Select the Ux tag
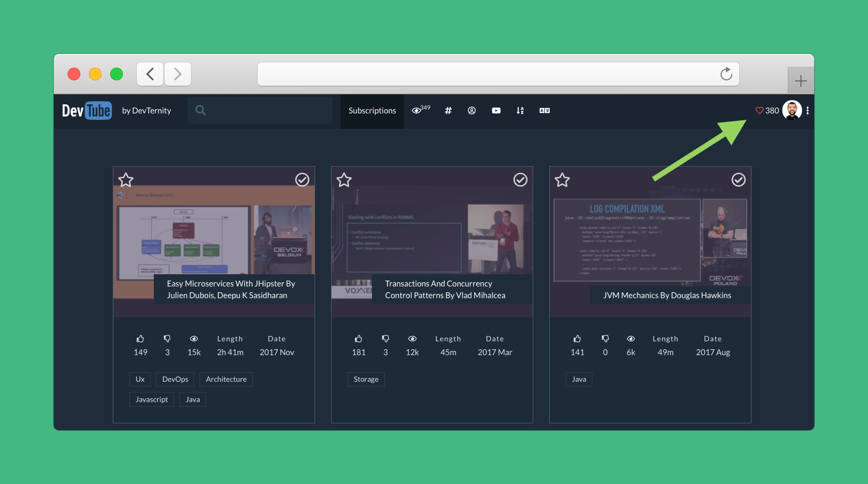This screenshot has width=868, height=484. (x=140, y=379)
